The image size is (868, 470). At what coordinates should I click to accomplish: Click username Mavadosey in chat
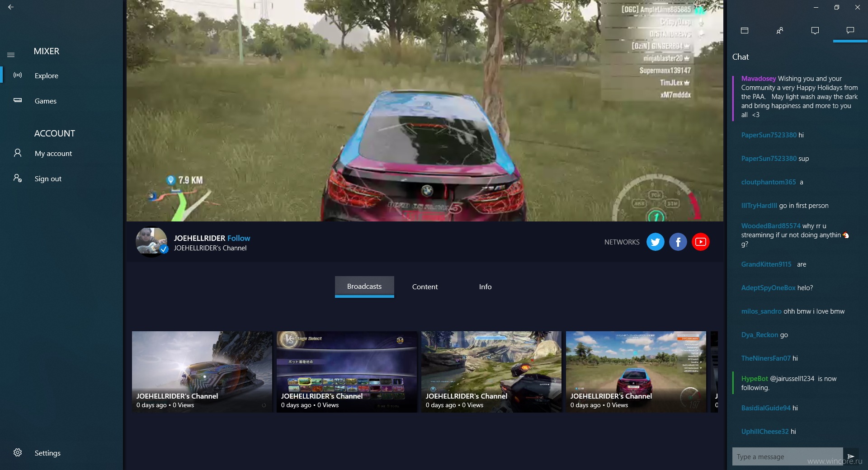(759, 79)
